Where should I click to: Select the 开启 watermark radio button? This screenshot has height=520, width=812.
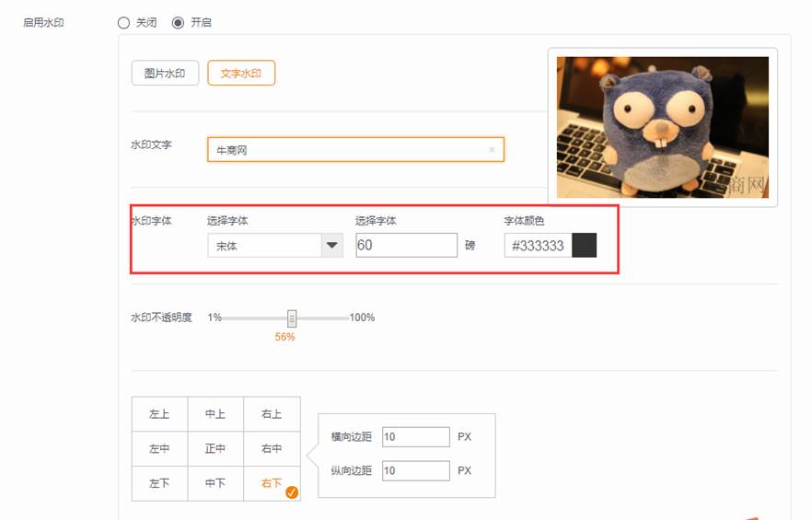[179, 23]
